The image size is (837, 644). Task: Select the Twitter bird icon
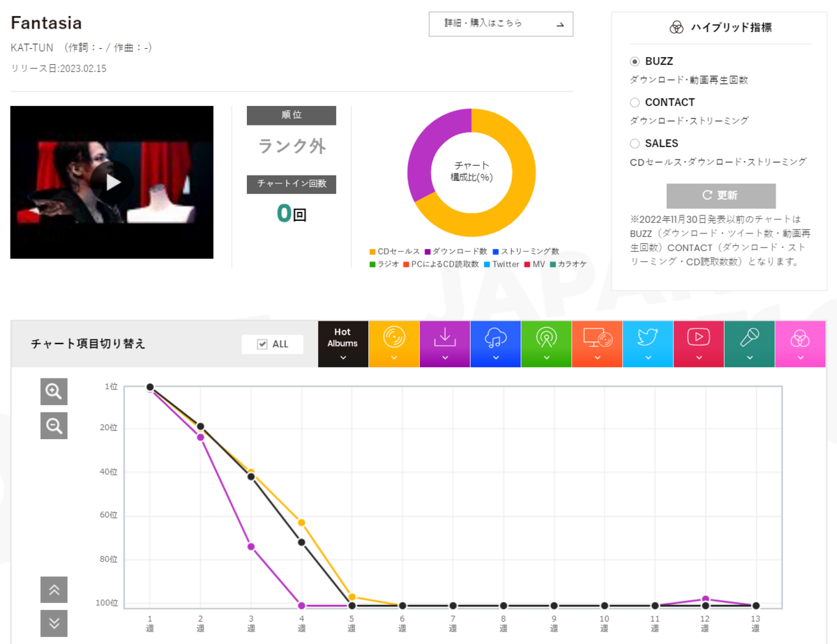tap(648, 344)
